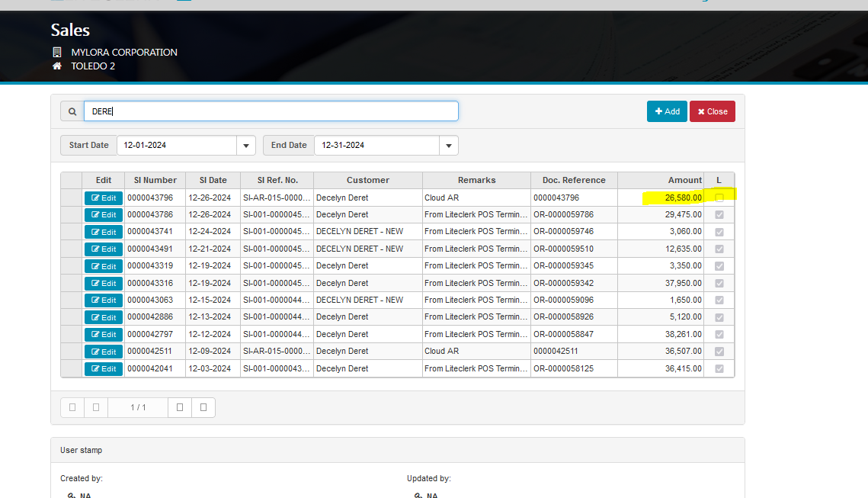The image size is (868, 498).
Task: Click Edit for invoice 0000042511
Action: (104, 352)
